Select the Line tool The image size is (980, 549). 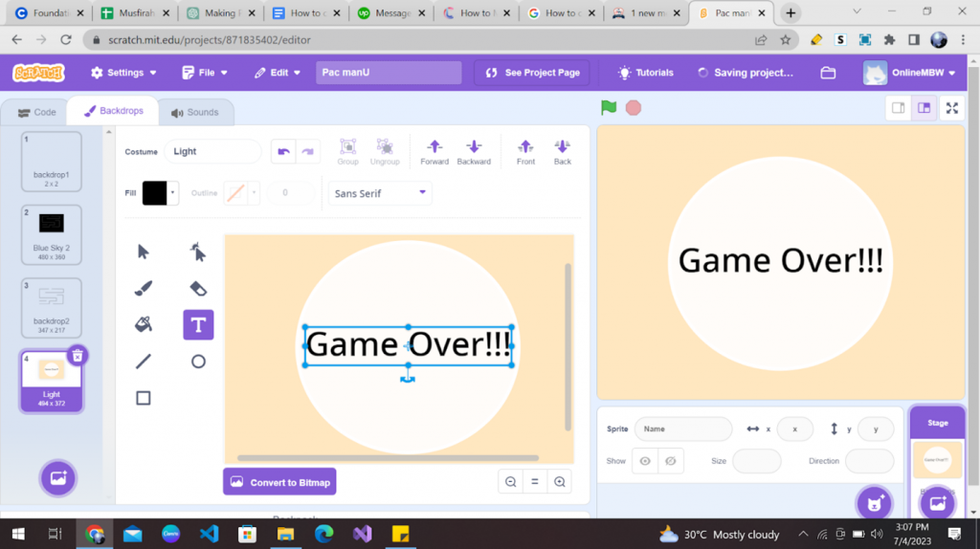pyautogui.click(x=144, y=361)
